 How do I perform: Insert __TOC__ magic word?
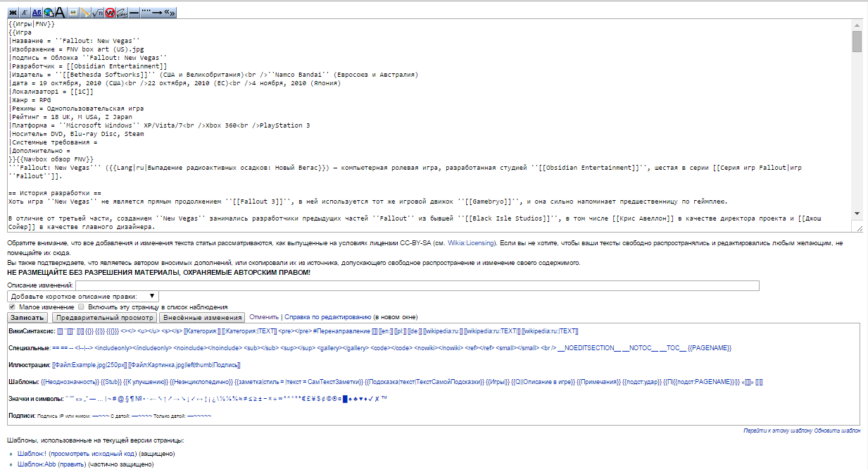(x=673, y=348)
